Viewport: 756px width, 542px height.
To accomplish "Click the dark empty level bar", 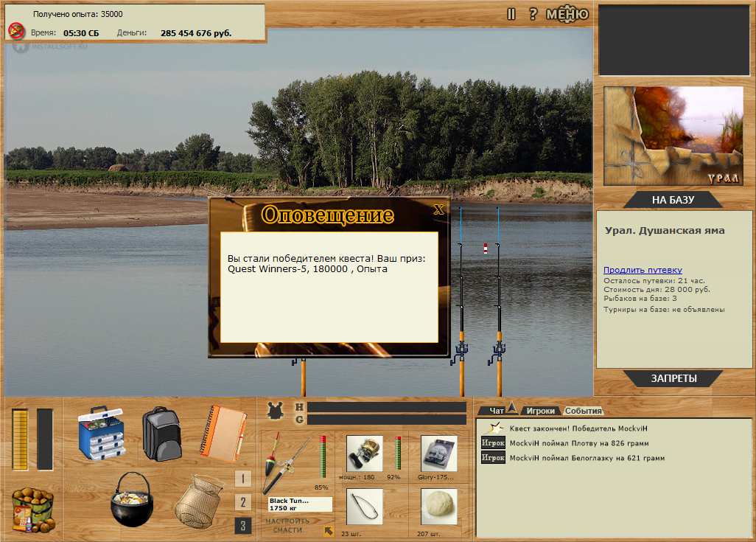I will coord(45,439).
